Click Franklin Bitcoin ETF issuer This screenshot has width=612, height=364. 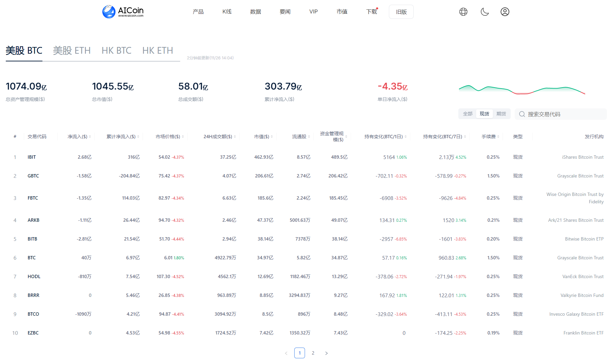point(583,333)
